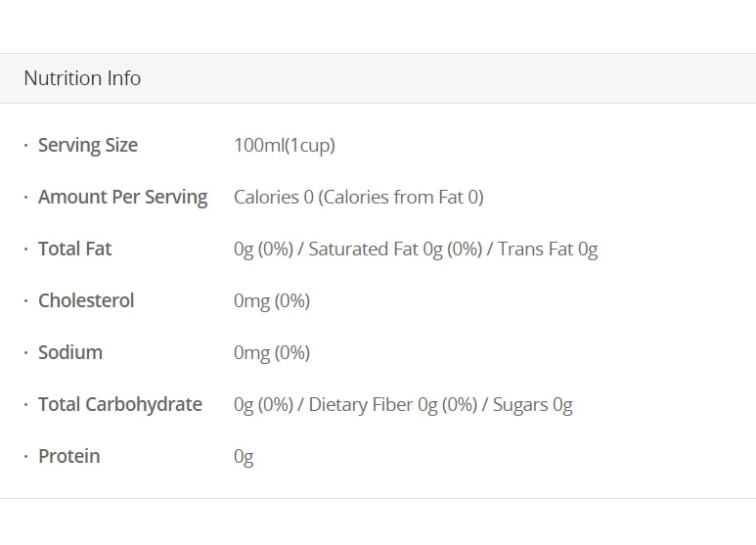This screenshot has width=756, height=545.
Task: Click the Serving Size label
Action: (87, 145)
